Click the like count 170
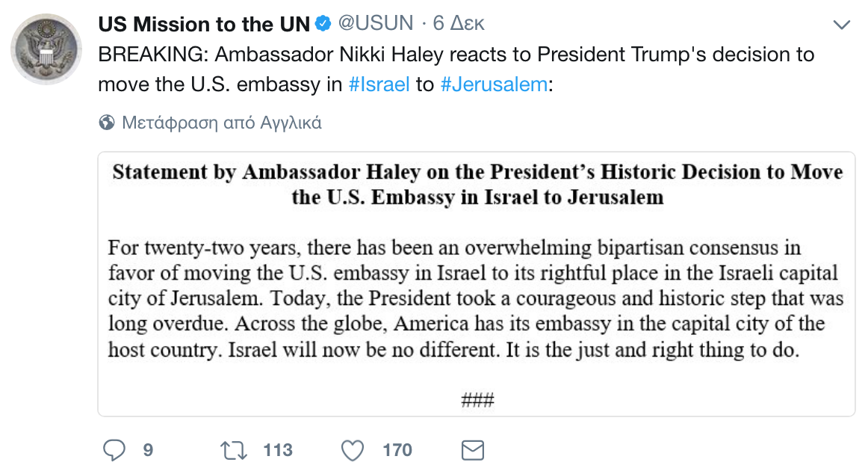 (x=397, y=450)
